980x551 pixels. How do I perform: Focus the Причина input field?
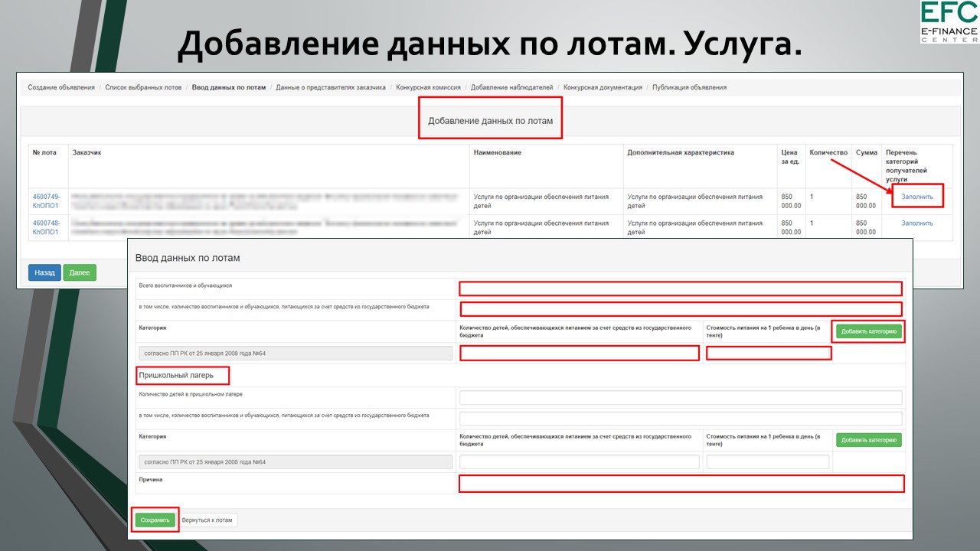tap(681, 484)
